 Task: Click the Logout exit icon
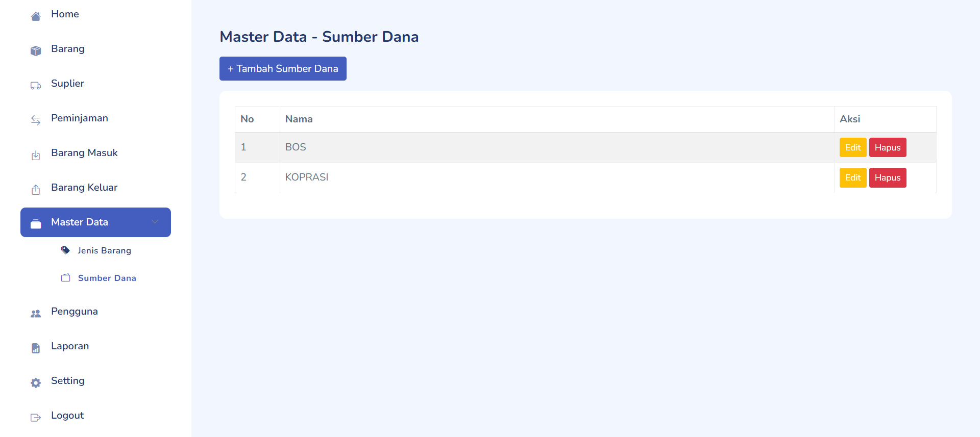36,418
